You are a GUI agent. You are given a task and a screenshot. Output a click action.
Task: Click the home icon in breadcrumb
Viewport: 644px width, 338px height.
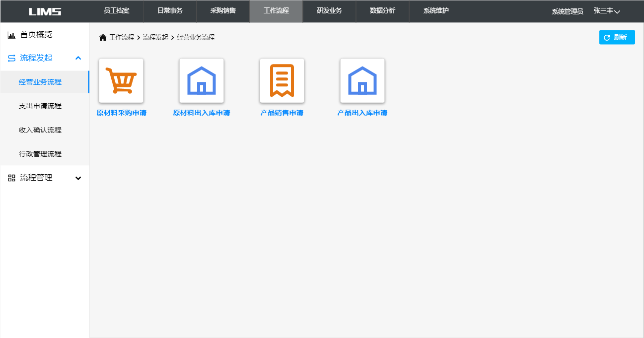point(103,38)
